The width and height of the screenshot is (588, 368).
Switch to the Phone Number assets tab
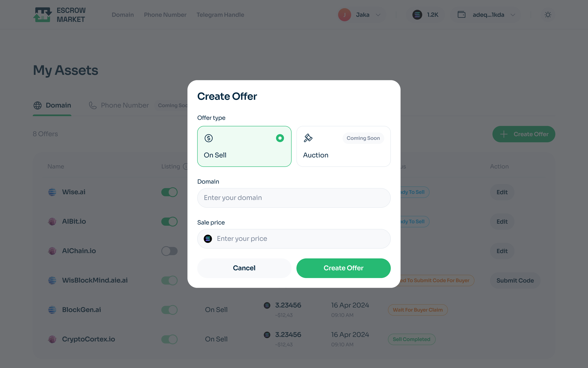point(119,105)
